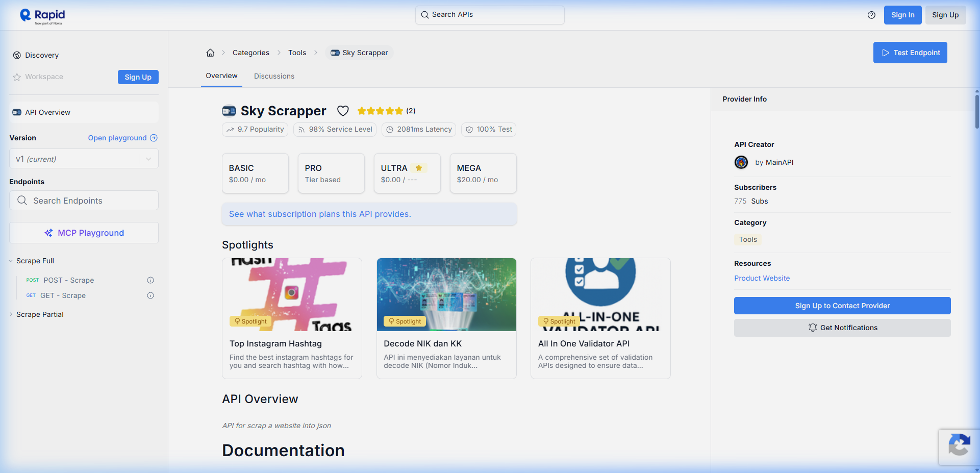Click the 9.7 Popularity badge
Screen dimensions: 980x473
click(255, 130)
